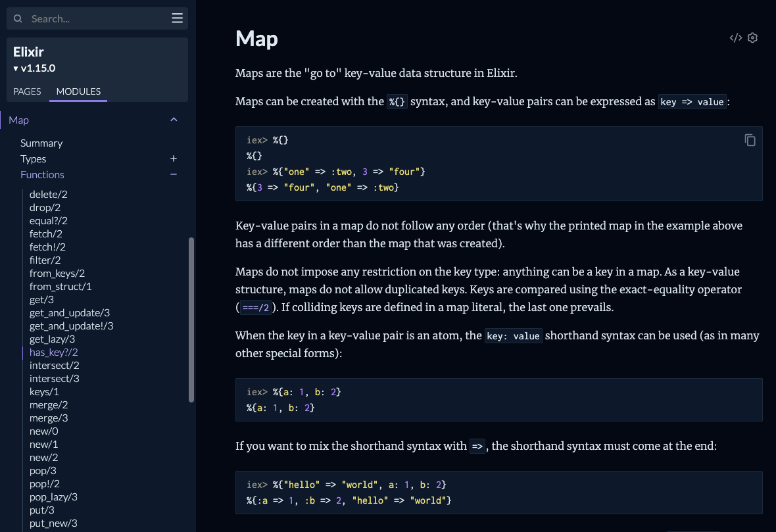Click the view source code icon
Screen dimensions: 776x532
[x=736, y=38]
